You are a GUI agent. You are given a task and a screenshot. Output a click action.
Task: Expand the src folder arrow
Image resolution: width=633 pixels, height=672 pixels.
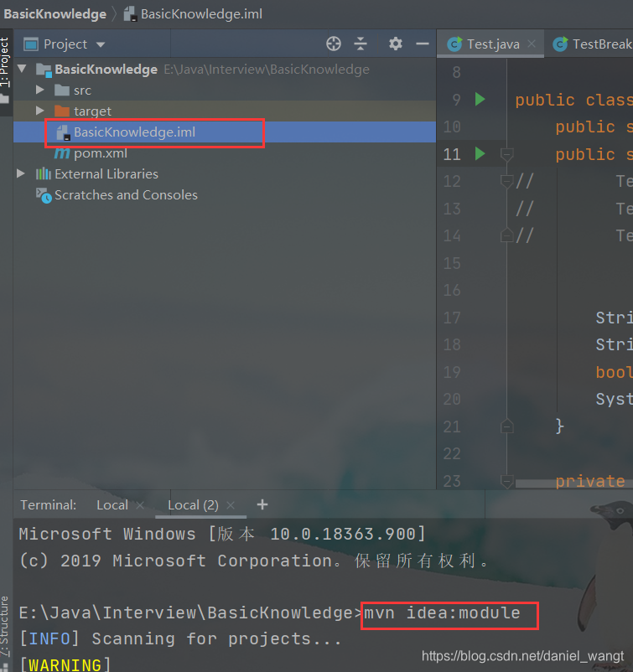[40, 90]
